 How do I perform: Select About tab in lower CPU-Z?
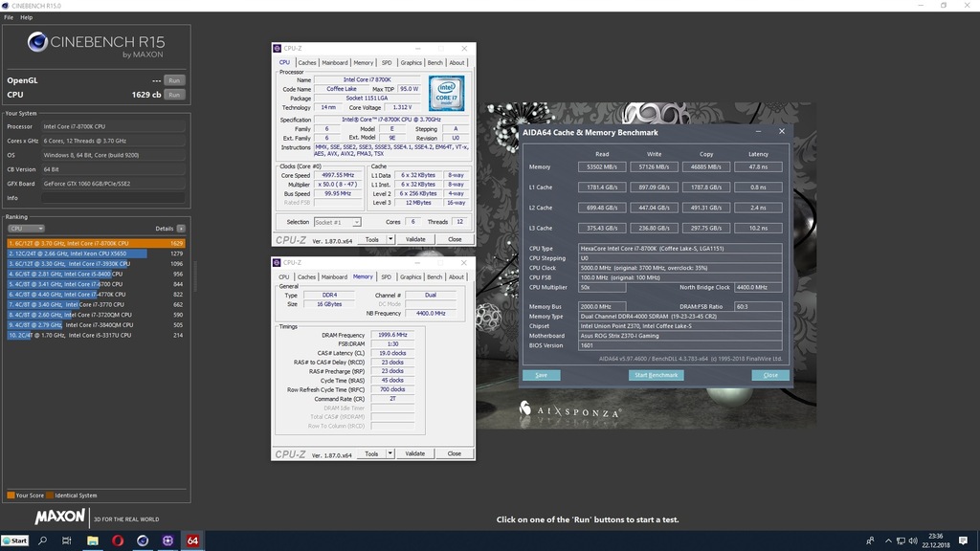coord(457,276)
